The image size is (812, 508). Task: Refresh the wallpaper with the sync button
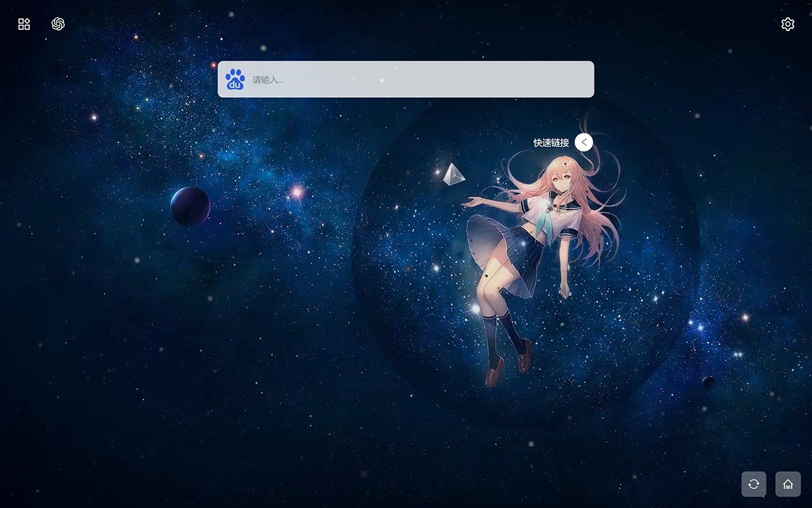754,484
